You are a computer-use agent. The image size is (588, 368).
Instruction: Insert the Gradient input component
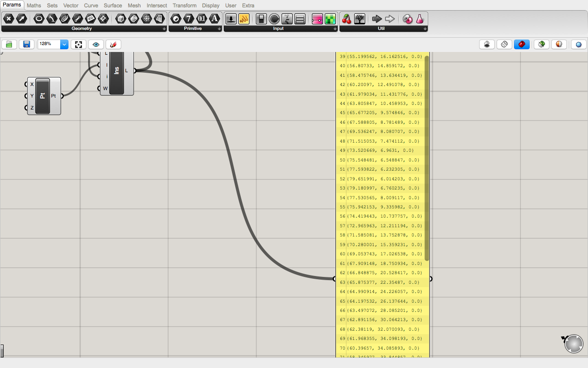[317, 19]
